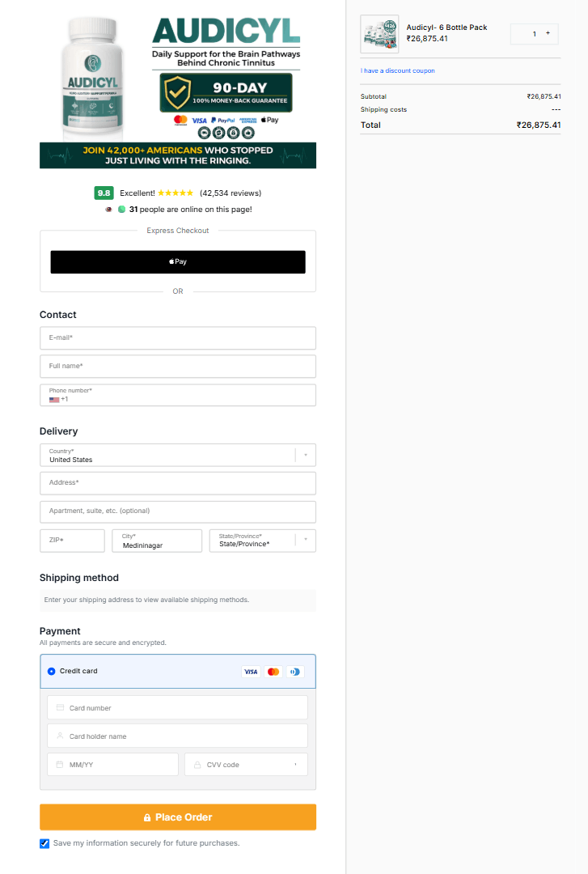Click the Address input field
588x874 pixels.
[x=178, y=482]
